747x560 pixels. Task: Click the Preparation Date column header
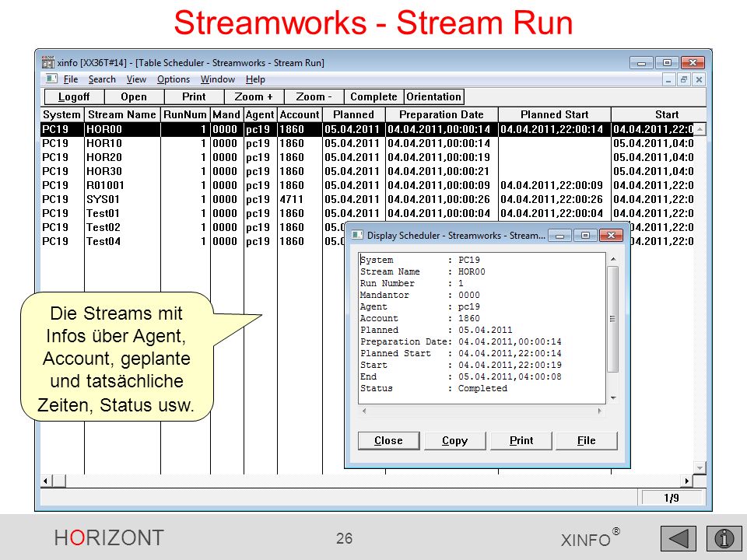[442, 115]
